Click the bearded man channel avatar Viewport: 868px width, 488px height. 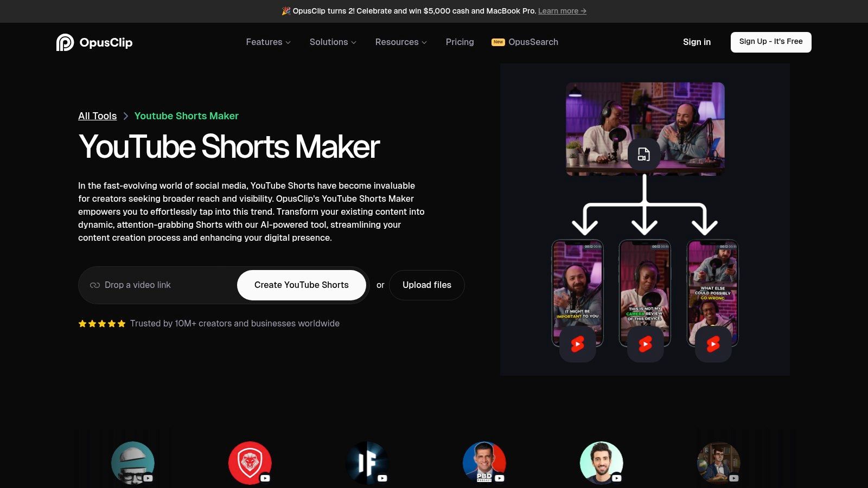602,463
